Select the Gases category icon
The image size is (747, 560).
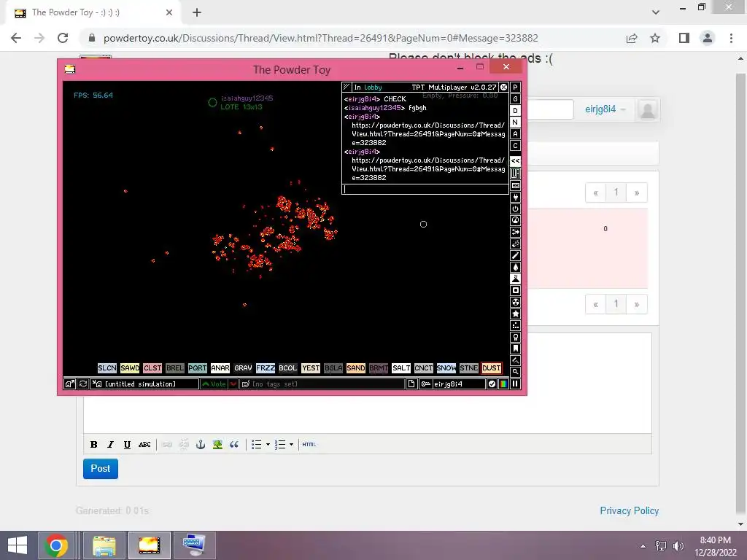coord(515,255)
